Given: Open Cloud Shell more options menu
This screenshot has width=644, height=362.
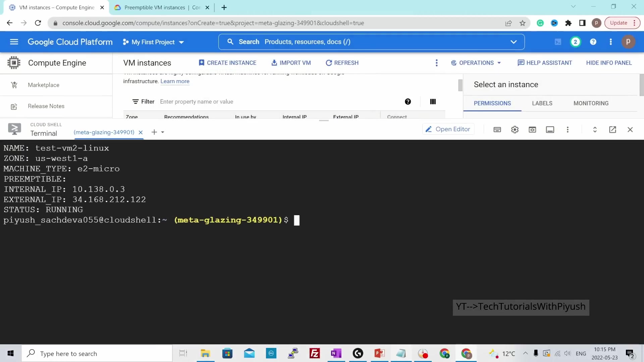Looking at the screenshot, I should point(568,130).
